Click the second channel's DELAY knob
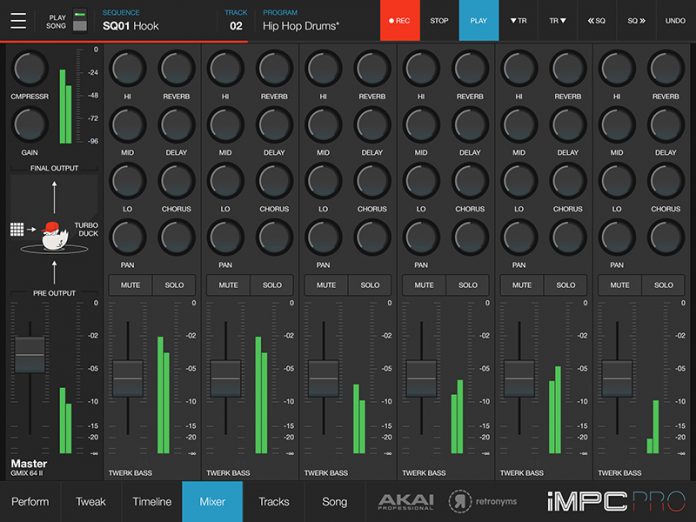 [274, 125]
